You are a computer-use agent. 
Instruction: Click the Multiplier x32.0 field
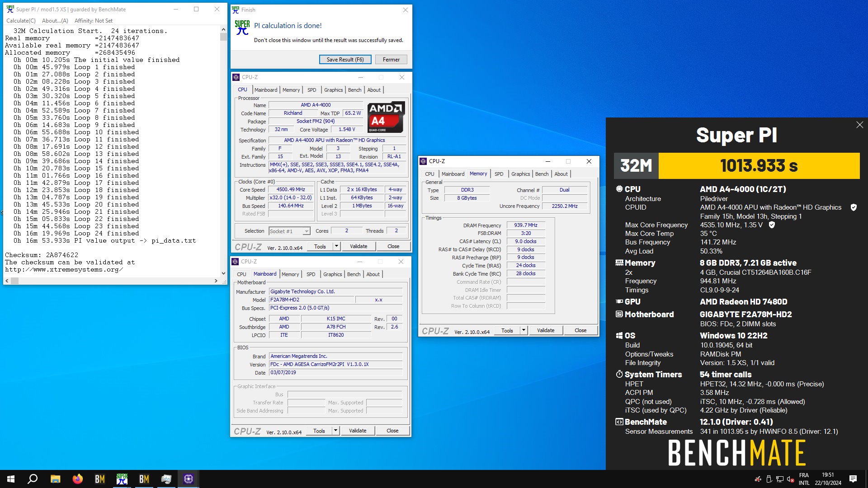click(291, 197)
